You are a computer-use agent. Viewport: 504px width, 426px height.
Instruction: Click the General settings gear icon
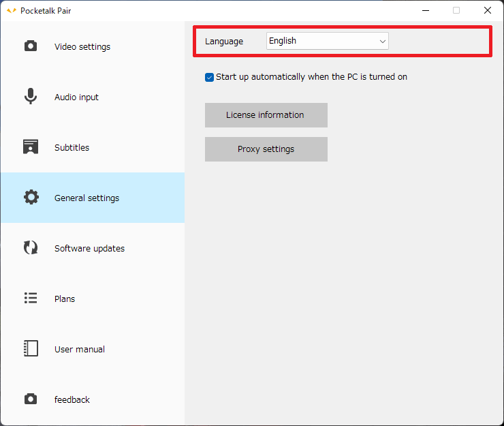(x=31, y=198)
